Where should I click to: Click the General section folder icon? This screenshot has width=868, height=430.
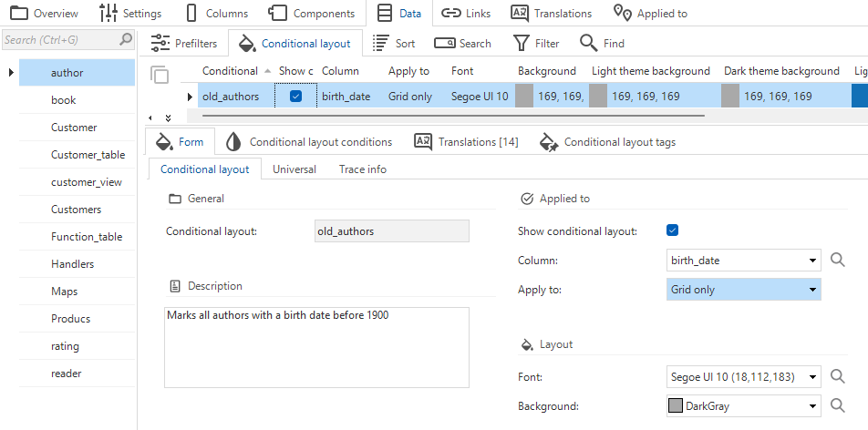[x=175, y=199]
